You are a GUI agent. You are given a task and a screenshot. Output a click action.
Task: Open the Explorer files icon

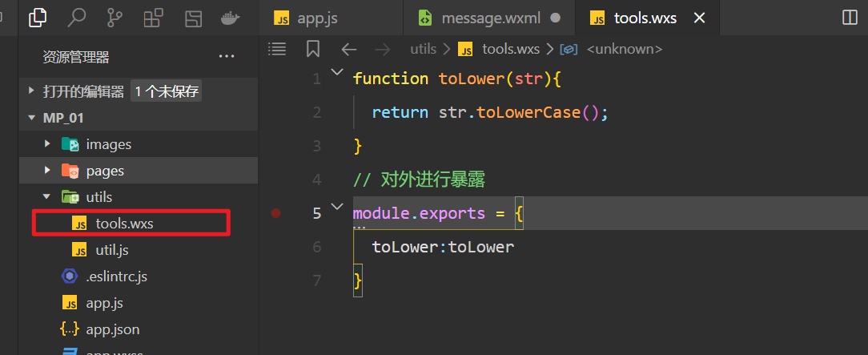point(37,18)
